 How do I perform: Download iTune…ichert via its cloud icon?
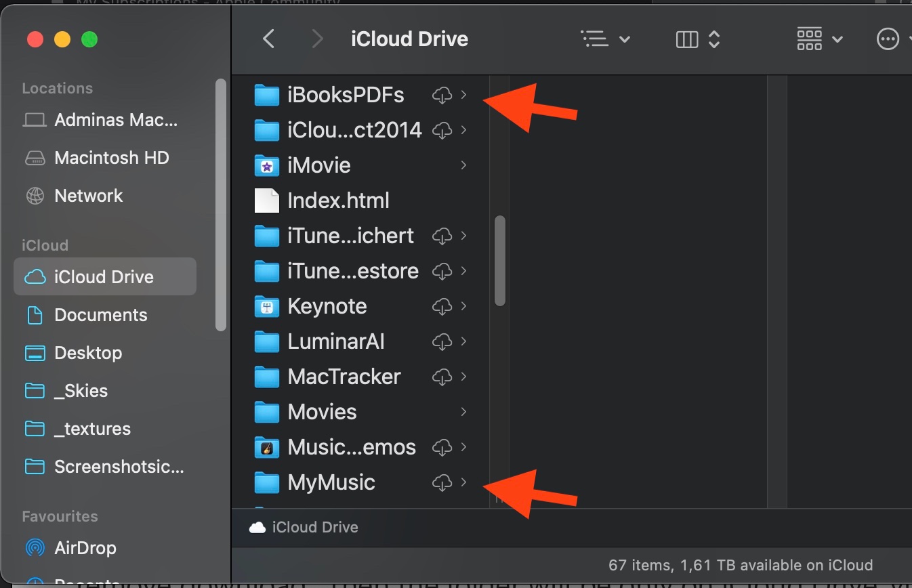point(442,236)
